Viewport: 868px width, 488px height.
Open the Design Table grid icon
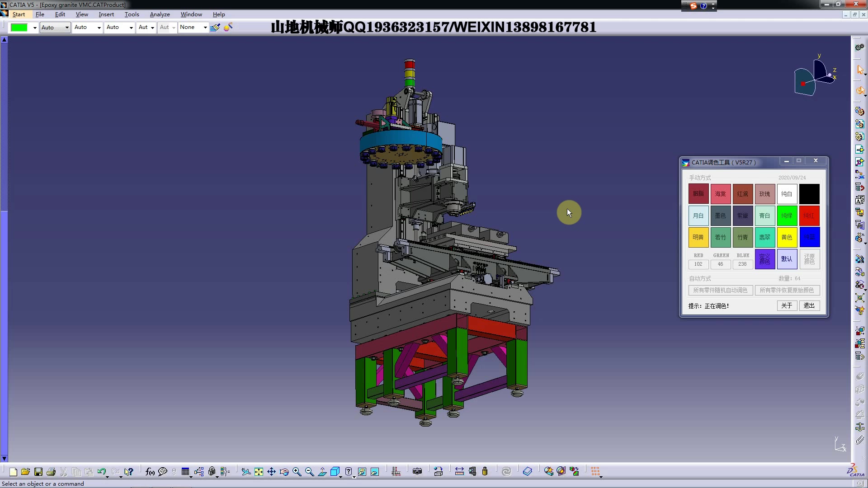185,472
